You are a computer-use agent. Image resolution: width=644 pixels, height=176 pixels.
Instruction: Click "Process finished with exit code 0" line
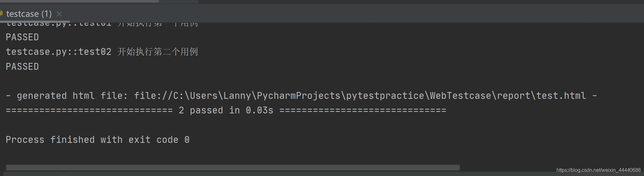(x=98, y=140)
